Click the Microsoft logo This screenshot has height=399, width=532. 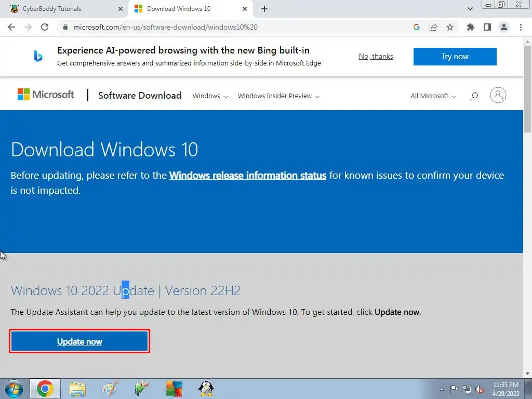[x=46, y=95]
